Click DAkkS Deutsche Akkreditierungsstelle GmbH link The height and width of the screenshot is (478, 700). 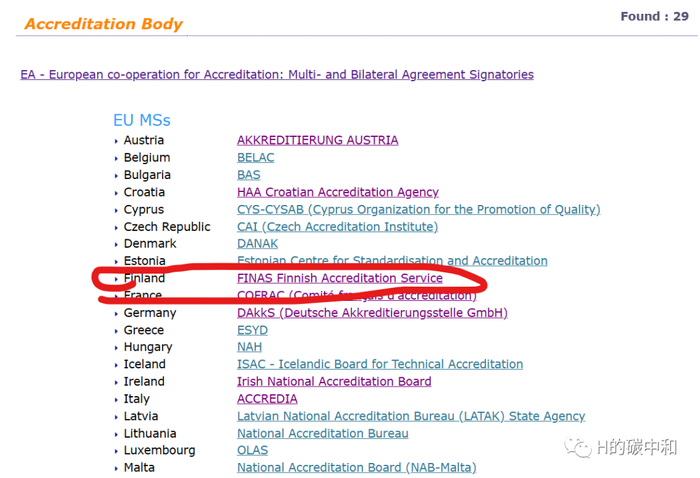tap(372, 313)
